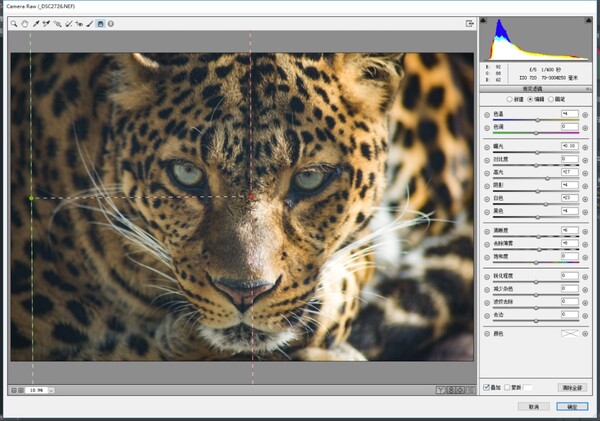Increase 色温 temperature with its plus icon

(x=585, y=115)
